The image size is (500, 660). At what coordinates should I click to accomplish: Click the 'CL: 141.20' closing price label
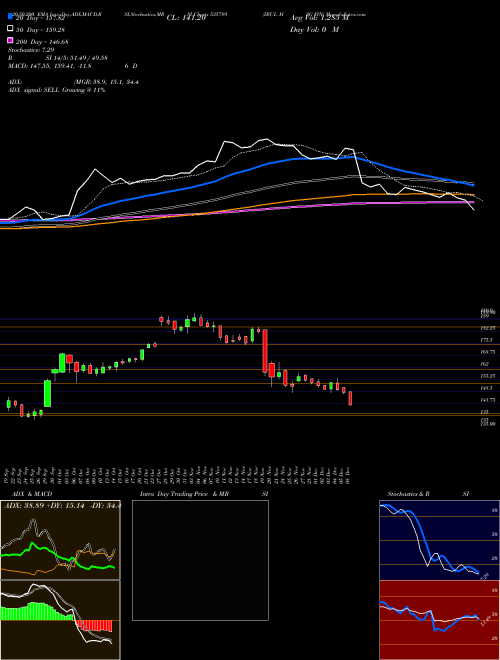pyautogui.click(x=186, y=18)
